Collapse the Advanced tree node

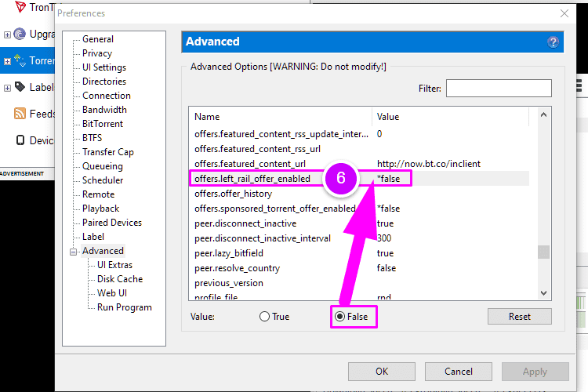(x=74, y=252)
